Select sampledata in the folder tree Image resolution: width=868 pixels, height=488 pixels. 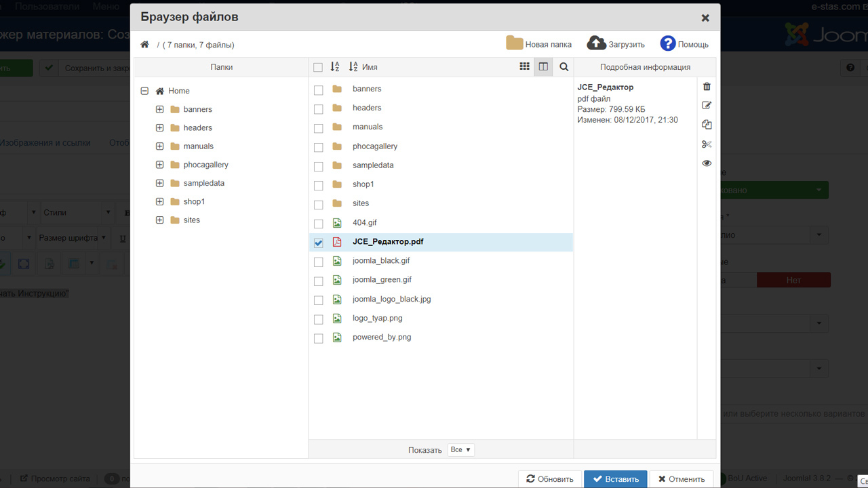[203, 183]
